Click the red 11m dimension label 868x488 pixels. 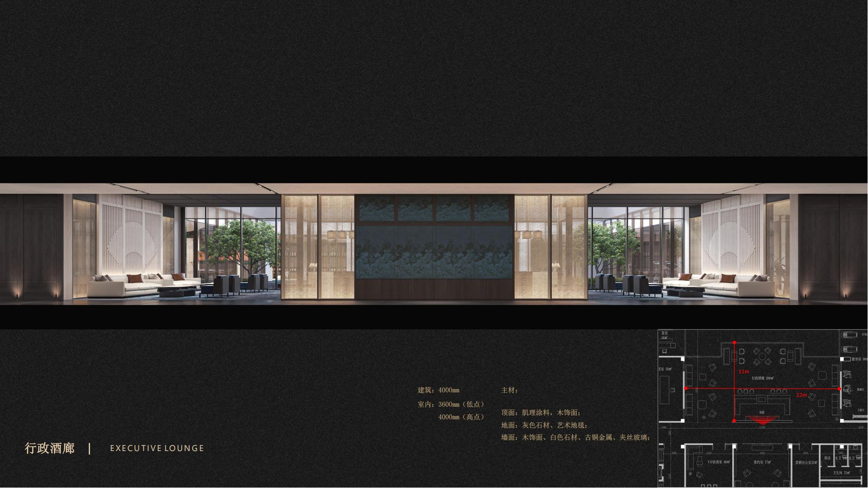744,372
